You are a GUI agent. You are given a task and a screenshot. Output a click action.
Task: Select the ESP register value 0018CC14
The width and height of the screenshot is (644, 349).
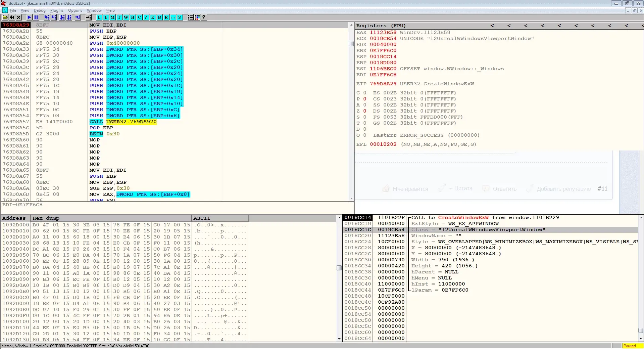pyautogui.click(x=383, y=57)
